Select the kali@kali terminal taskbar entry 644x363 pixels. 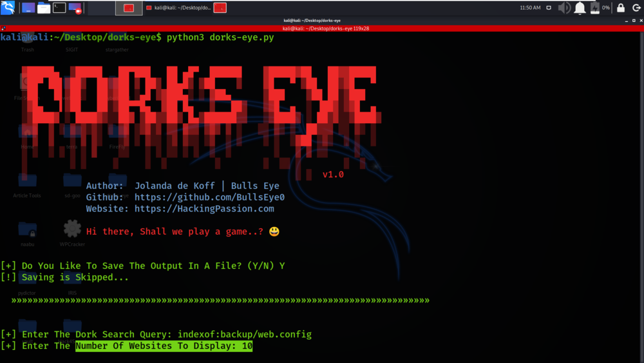178,8
